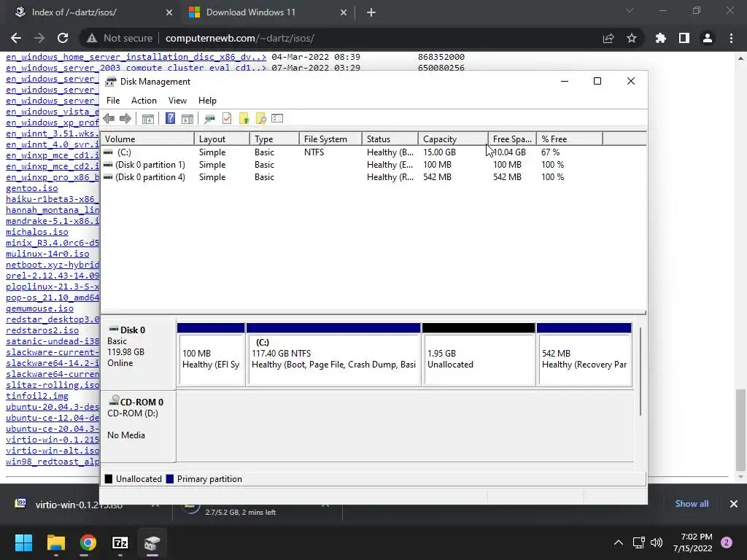Image resolution: width=747 pixels, height=560 pixels.
Task: Open volume speaker tray icon
Action: click(657, 542)
